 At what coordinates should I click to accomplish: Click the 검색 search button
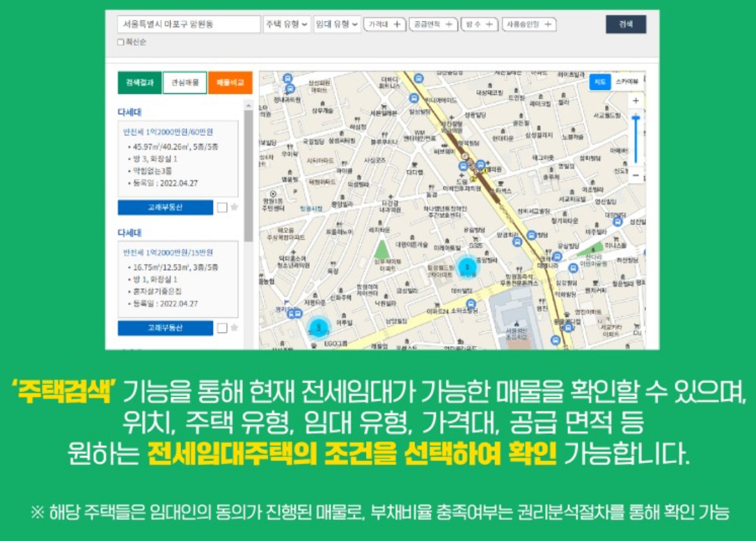626,24
